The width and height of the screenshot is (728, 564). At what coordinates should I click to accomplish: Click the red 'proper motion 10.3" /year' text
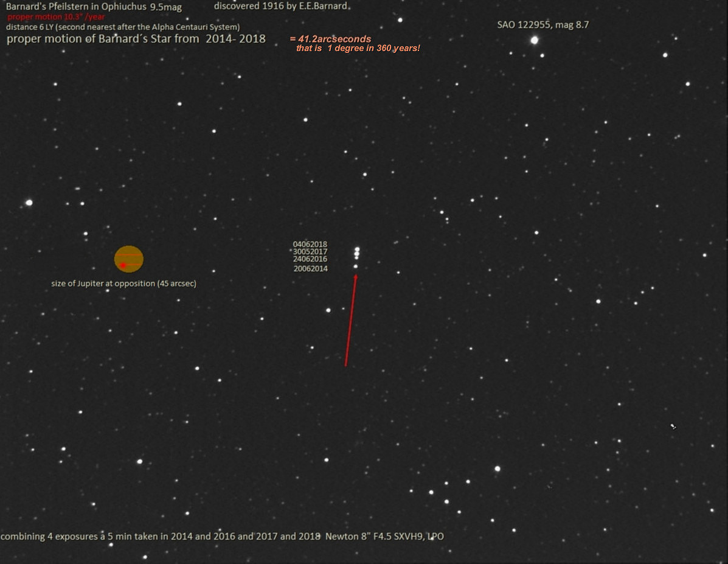[56, 17]
